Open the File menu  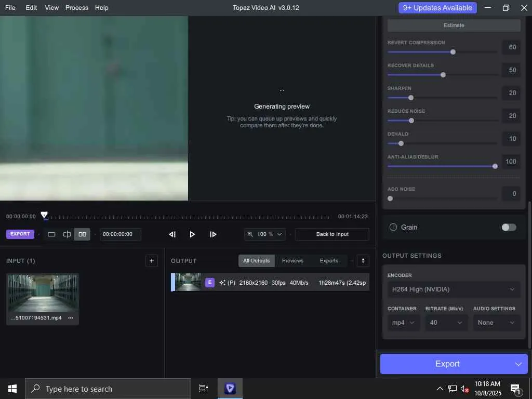10,7
